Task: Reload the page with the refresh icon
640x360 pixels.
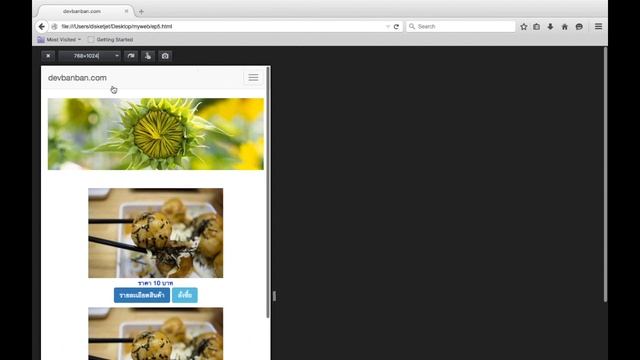Action: click(396, 27)
